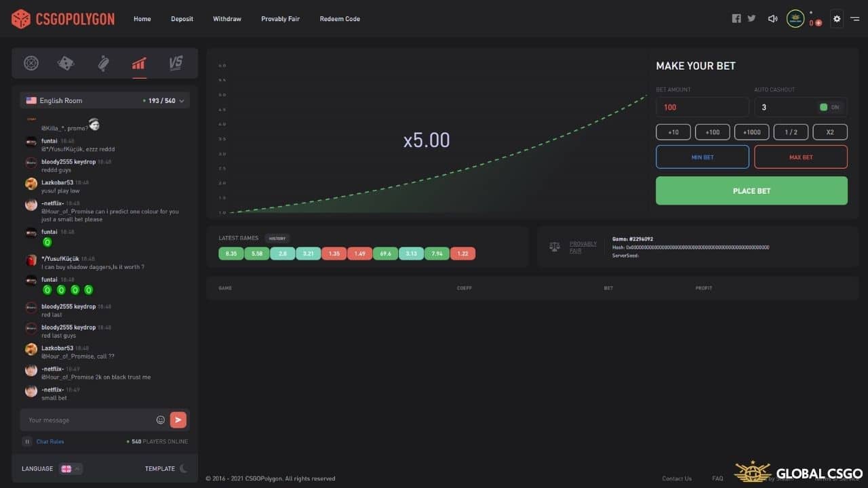Mute the site sound speaker icon

pyautogui.click(x=772, y=19)
